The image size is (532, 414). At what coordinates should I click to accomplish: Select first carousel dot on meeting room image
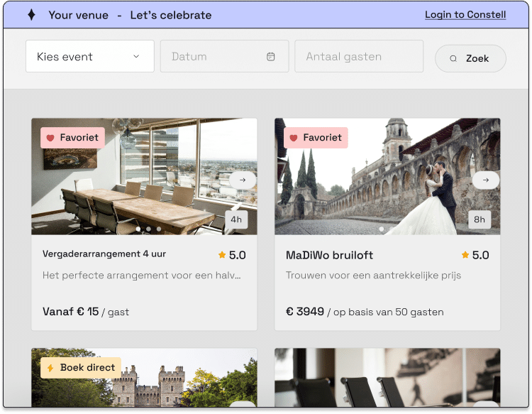point(138,229)
